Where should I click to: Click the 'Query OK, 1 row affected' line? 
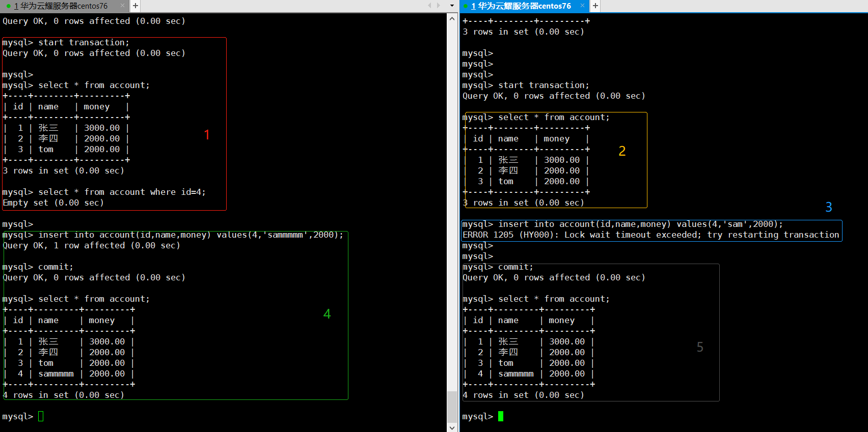[91, 246]
